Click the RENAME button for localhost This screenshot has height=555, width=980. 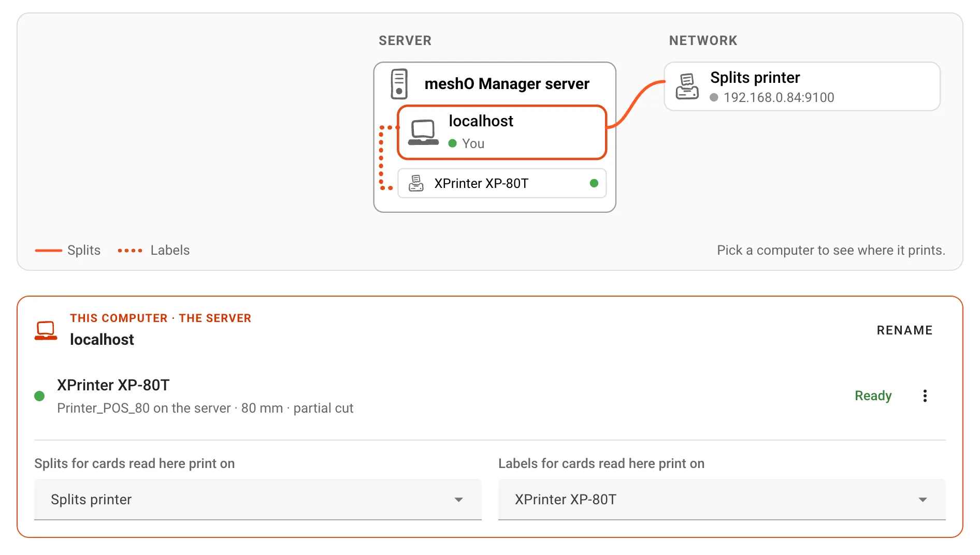click(x=904, y=330)
